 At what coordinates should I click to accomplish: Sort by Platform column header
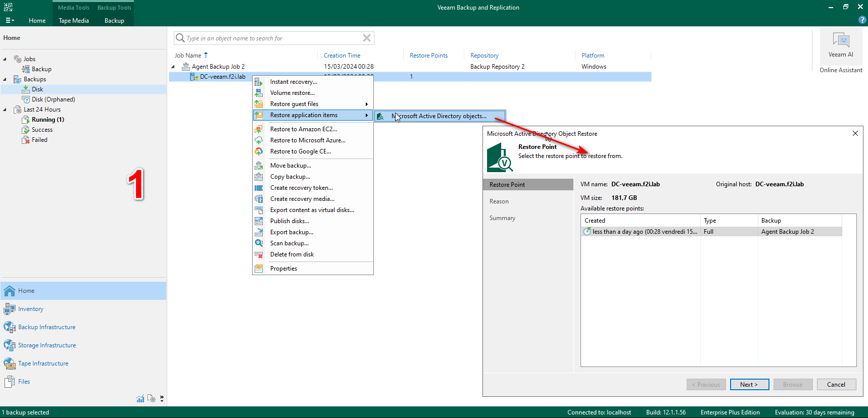593,56
